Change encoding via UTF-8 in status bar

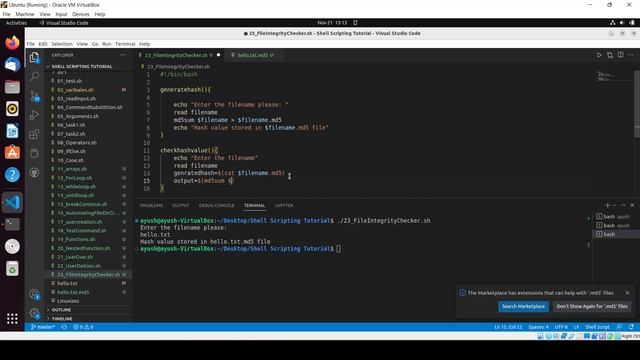tap(561, 327)
